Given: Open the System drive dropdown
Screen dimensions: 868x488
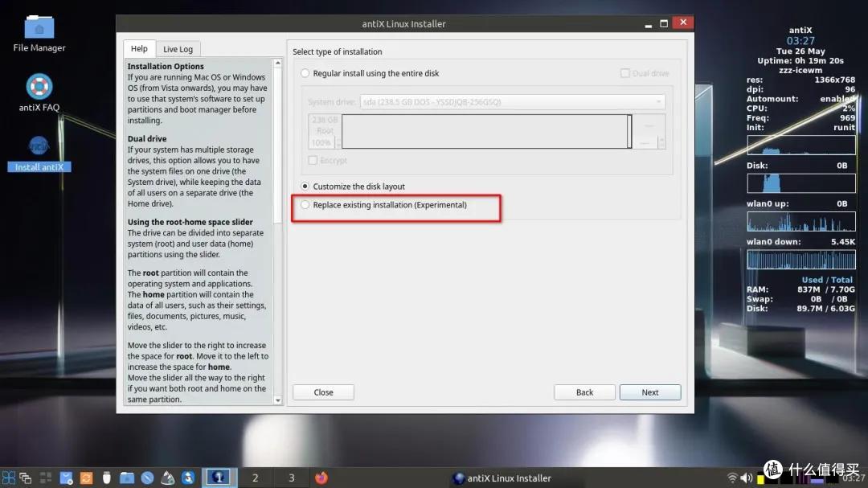Looking at the screenshot, I should [x=513, y=102].
